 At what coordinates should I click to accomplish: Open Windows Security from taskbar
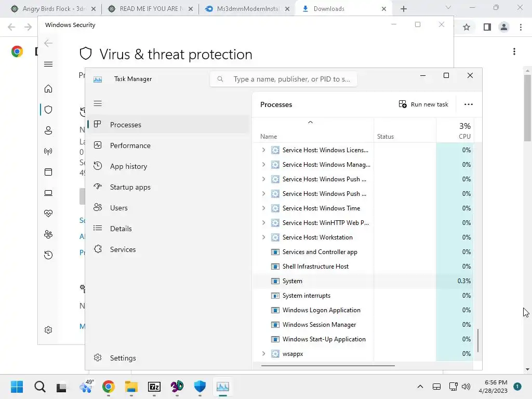[x=200, y=387]
